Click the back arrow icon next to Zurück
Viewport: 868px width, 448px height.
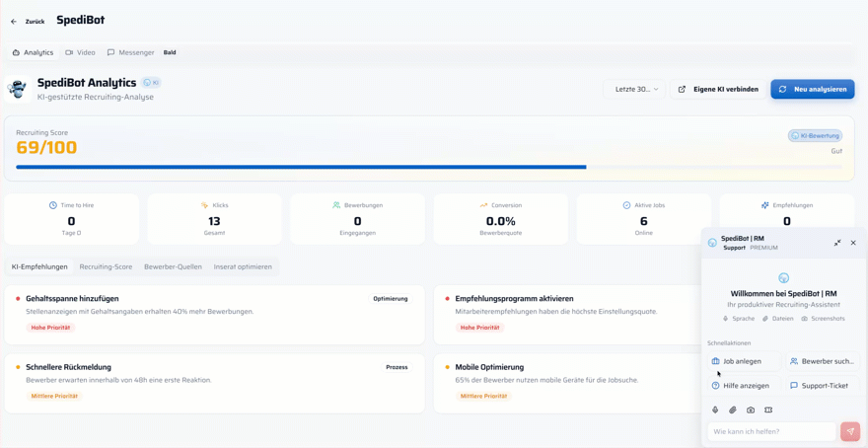click(x=14, y=22)
